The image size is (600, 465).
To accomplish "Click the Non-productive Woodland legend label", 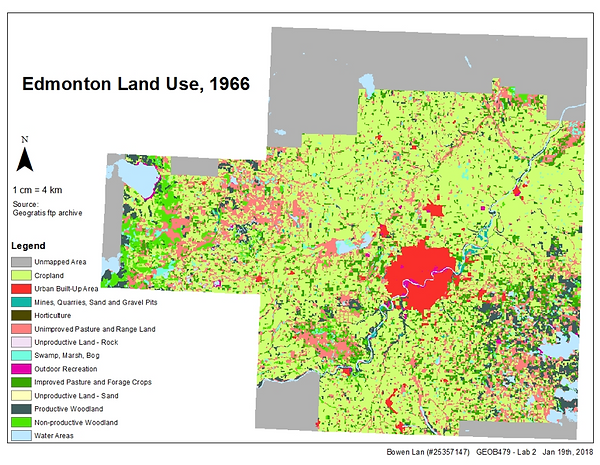I will click(x=76, y=423).
